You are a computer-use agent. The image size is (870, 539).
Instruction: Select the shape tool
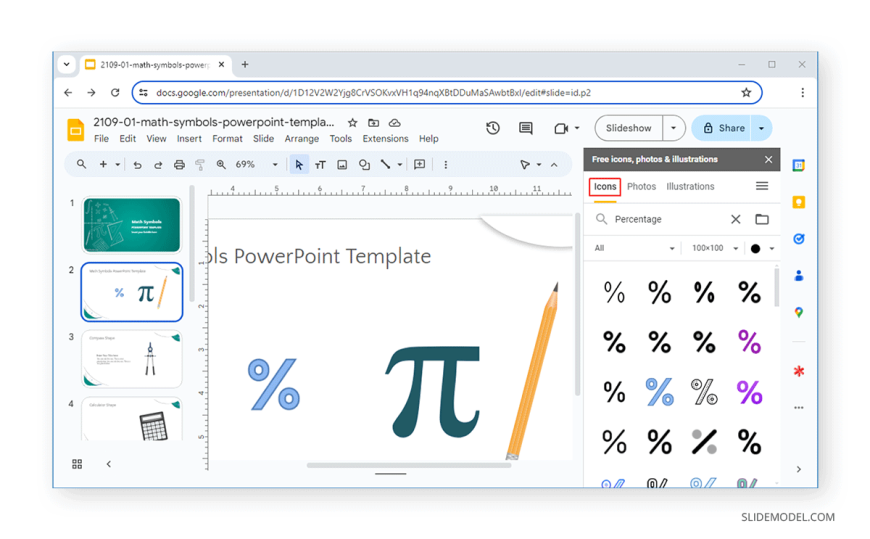[364, 165]
